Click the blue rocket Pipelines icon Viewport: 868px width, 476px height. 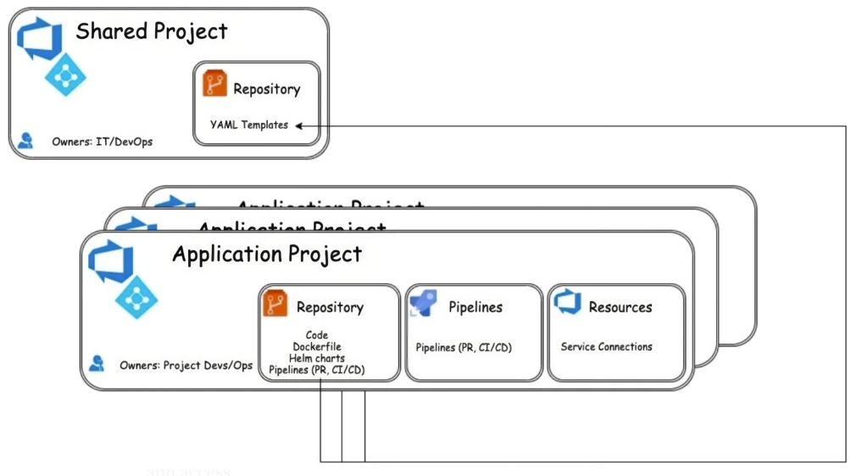[x=424, y=303]
